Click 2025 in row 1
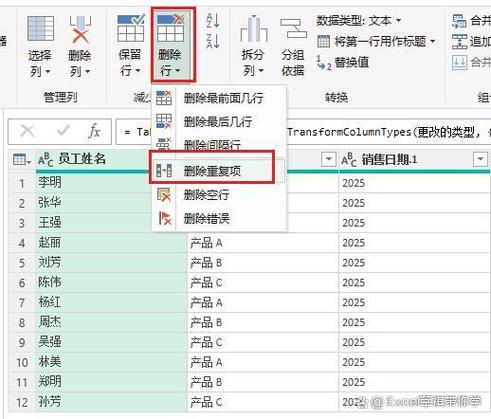 (353, 183)
